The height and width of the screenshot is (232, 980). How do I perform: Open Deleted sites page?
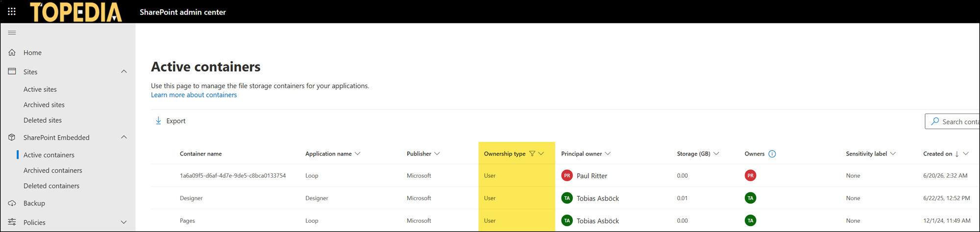[x=43, y=120]
